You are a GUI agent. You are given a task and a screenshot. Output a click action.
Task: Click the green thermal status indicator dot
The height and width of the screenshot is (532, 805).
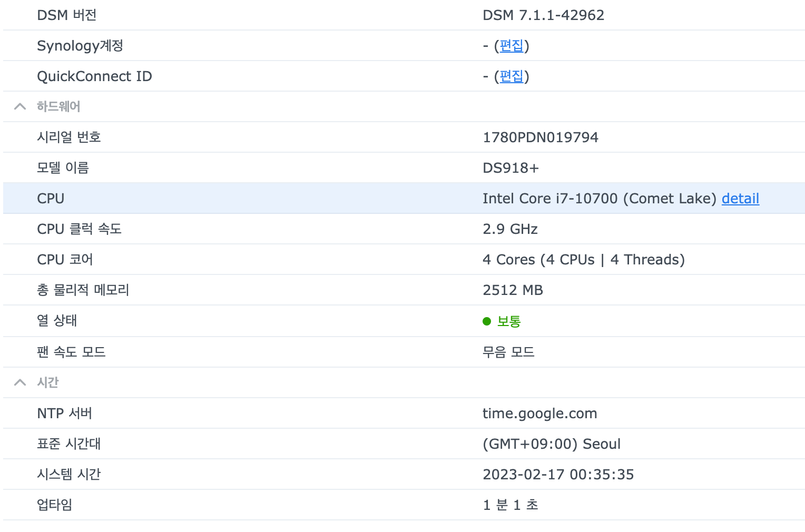[x=486, y=321]
